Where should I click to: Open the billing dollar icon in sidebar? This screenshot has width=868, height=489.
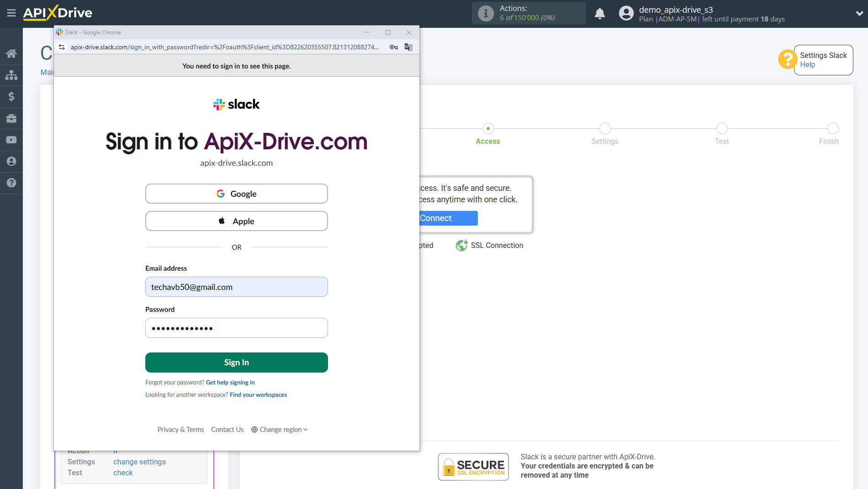click(11, 96)
